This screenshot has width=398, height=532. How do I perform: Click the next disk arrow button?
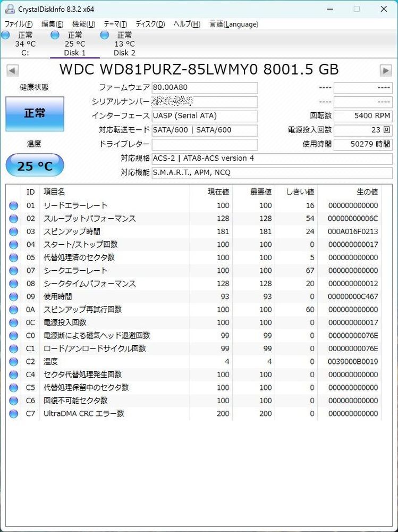(386, 71)
